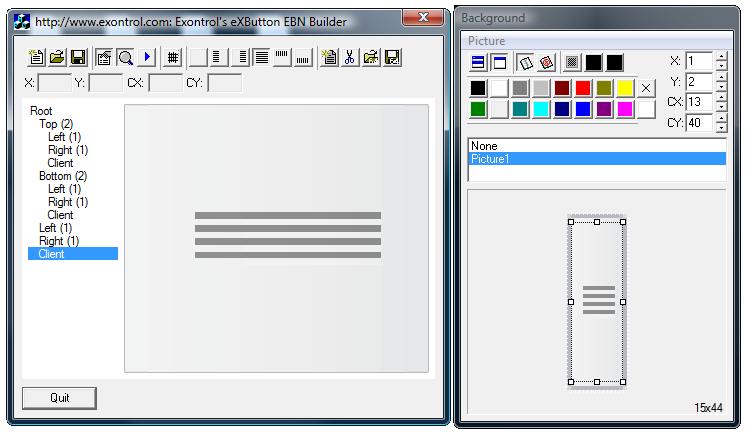Screen dimensions: 748x433
Task: Toggle the window frame layout button
Action: click(x=499, y=62)
